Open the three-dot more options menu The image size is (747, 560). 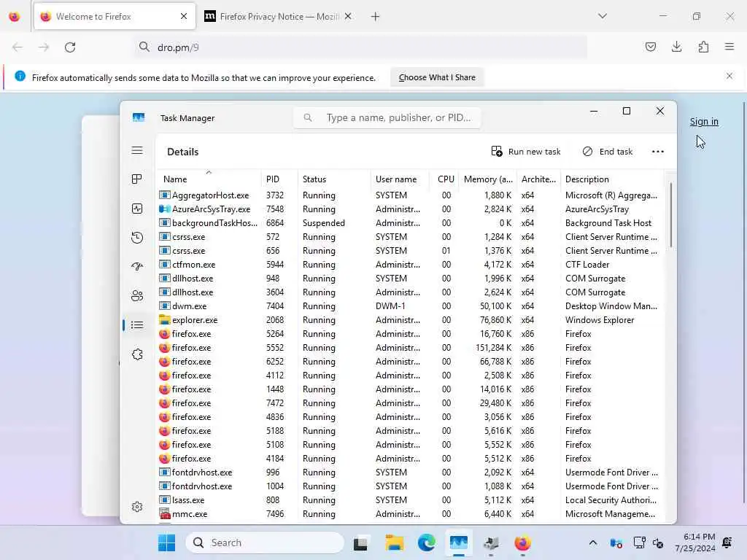[x=657, y=152]
